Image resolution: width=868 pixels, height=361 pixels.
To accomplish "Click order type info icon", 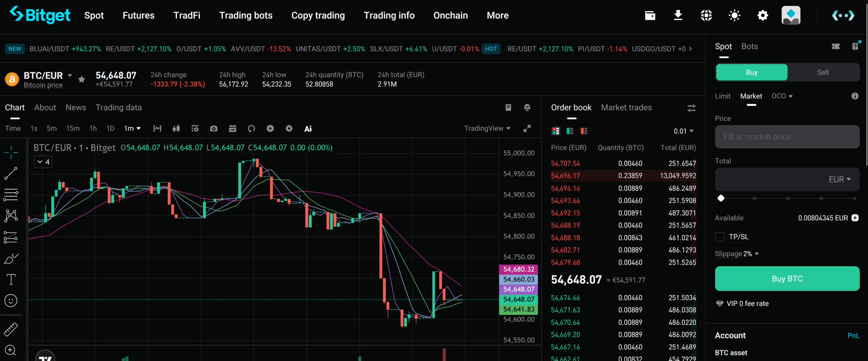I will point(855,96).
